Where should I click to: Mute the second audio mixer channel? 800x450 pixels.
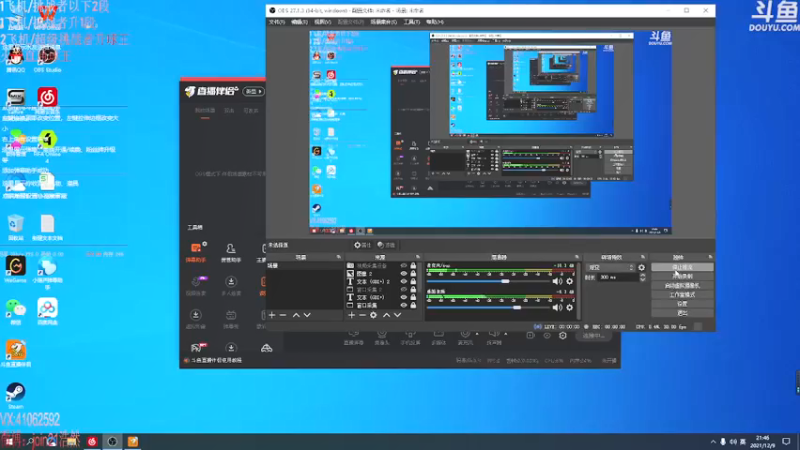(x=557, y=308)
